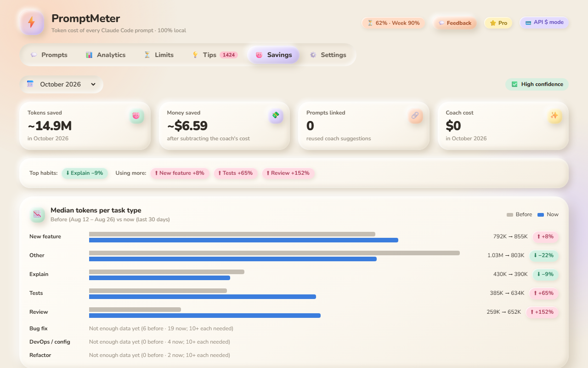The height and width of the screenshot is (368, 588).
Task: Click the chart icon beside Median tokens title
Action: coord(37,214)
